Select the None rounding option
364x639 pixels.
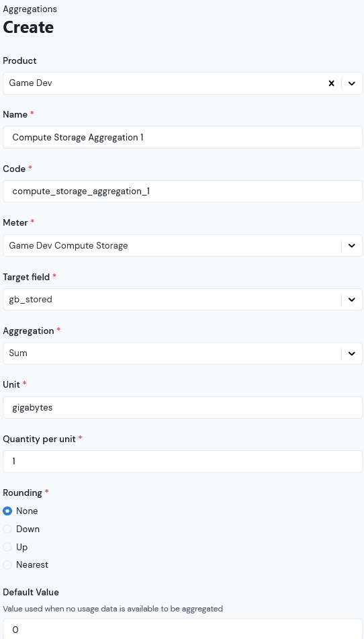point(7,511)
